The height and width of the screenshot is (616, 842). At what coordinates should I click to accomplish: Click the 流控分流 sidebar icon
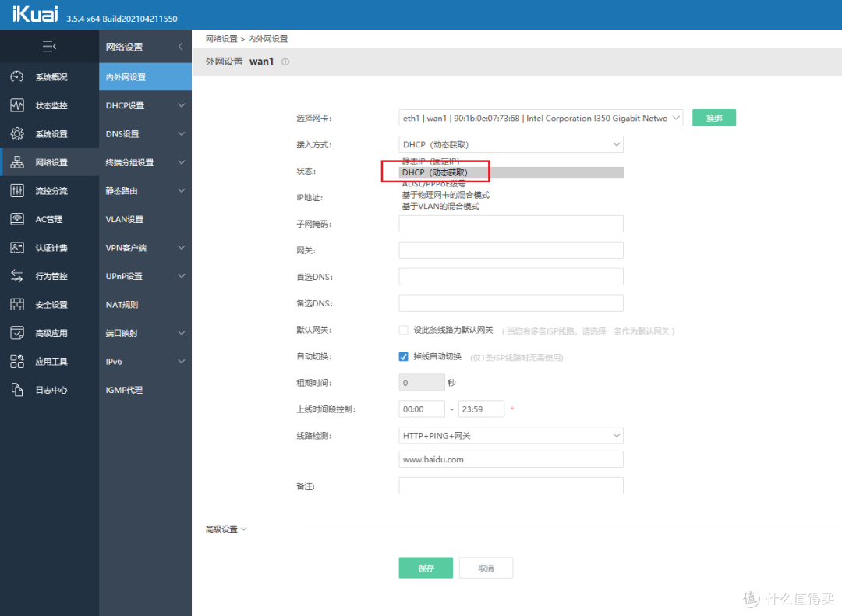pos(49,190)
